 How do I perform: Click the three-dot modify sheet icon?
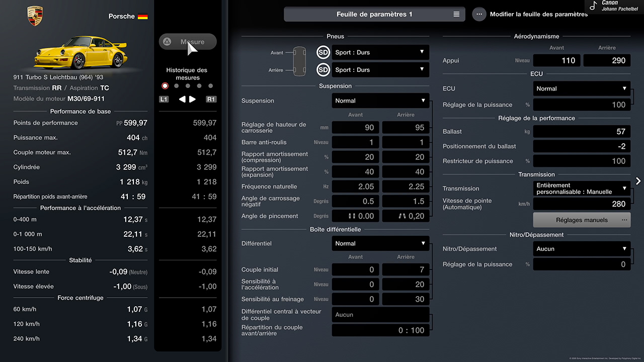pyautogui.click(x=479, y=14)
